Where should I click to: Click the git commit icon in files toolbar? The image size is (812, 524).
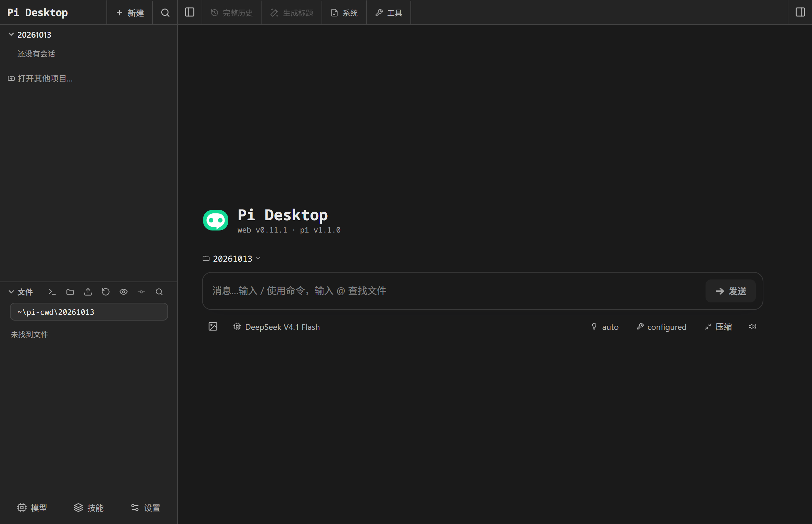[x=141, y=292]
